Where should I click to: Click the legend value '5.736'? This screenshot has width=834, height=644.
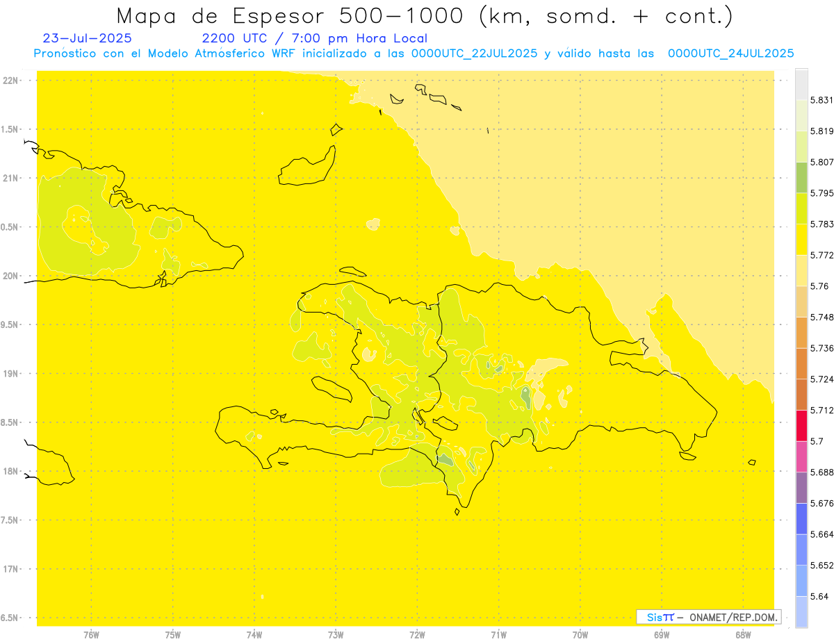[822, 348]
